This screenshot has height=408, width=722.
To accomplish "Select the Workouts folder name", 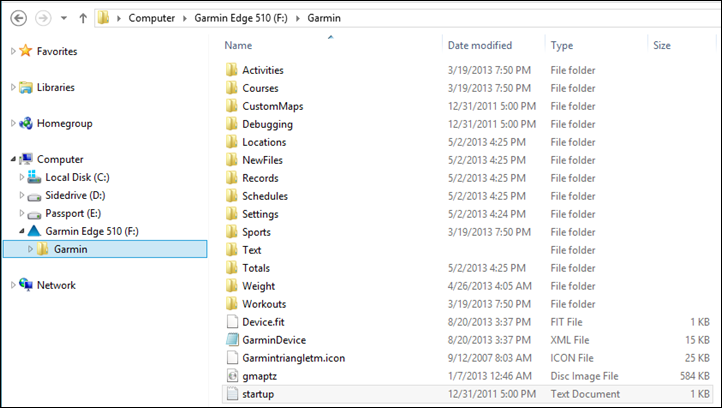I will (264, 304).
